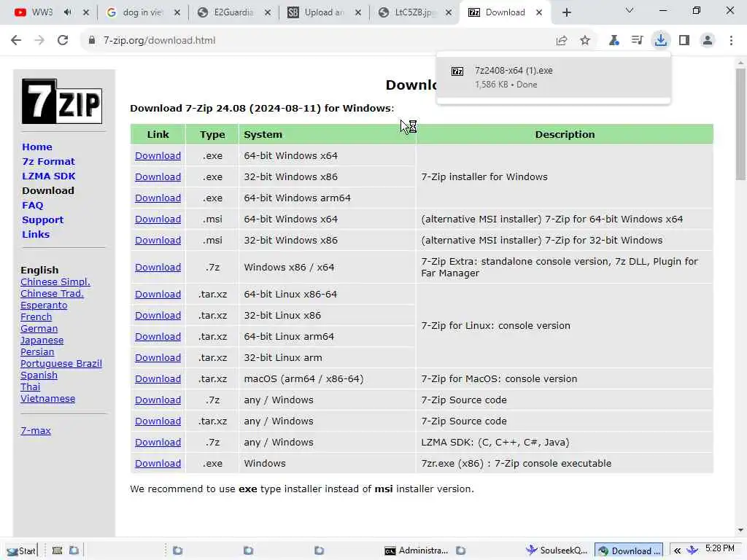
Task: Open the Home sidebar link
Action: pos(37,147)
